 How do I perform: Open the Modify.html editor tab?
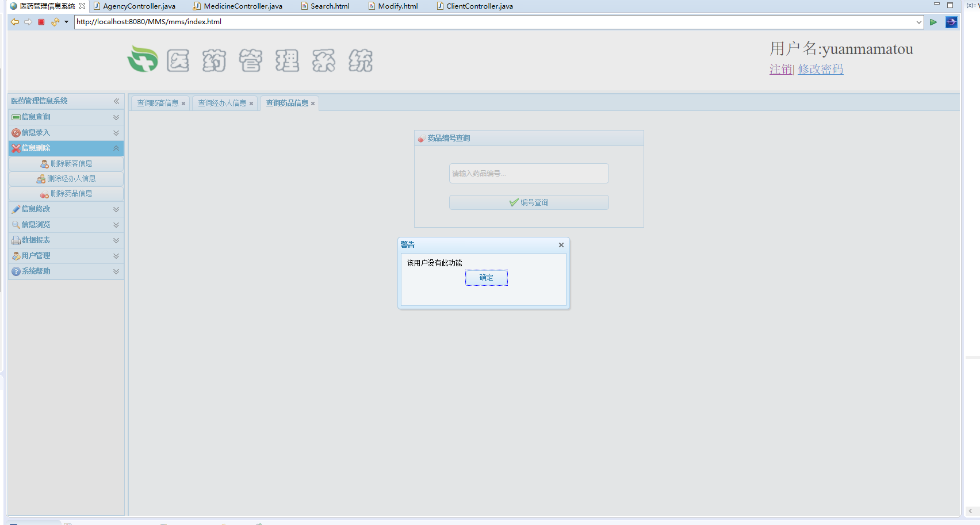click(393, 6)
